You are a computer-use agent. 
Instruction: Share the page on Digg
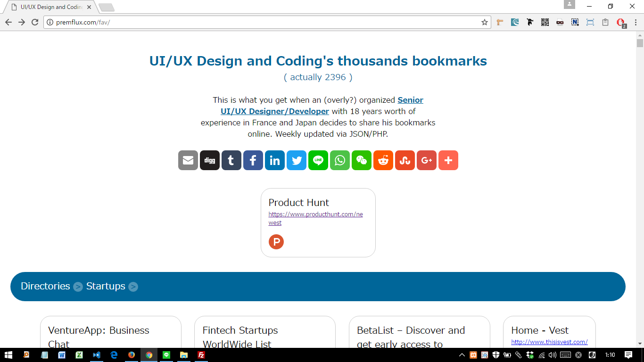[210, 160]
